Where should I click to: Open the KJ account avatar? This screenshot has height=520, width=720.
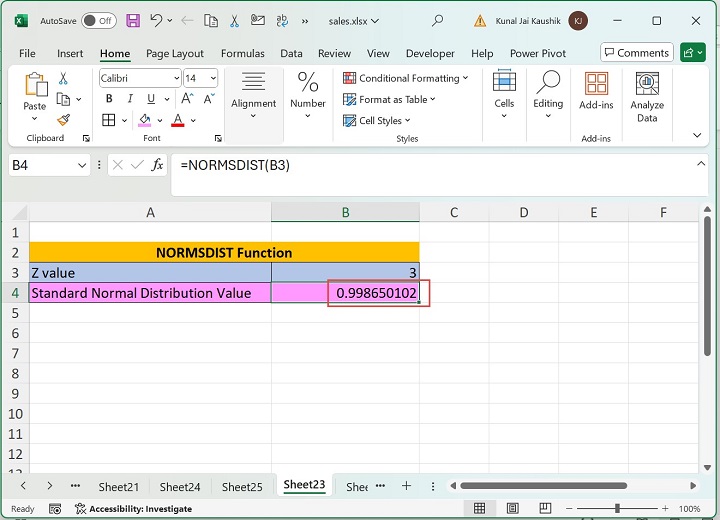pos(578,21)
